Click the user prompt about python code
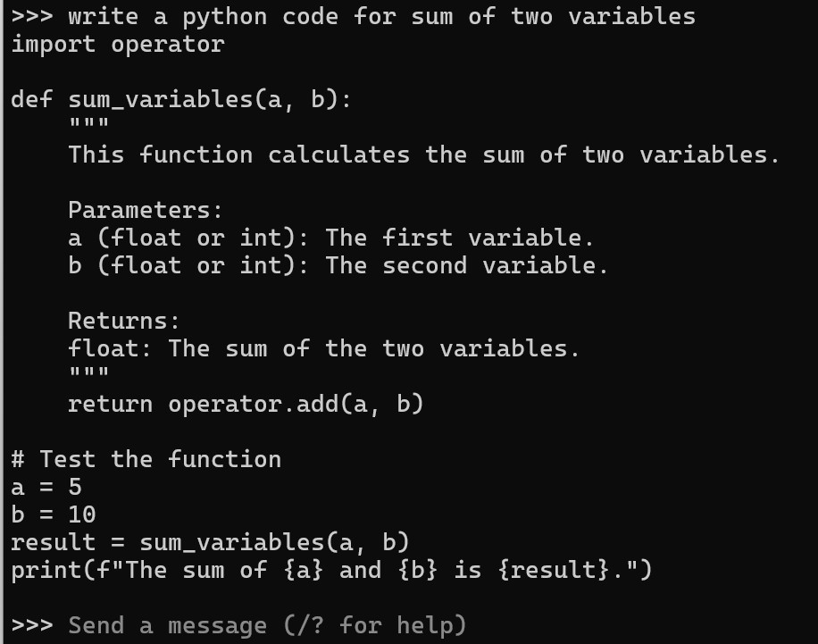The image size is (818, 644). tap(381, 16)
